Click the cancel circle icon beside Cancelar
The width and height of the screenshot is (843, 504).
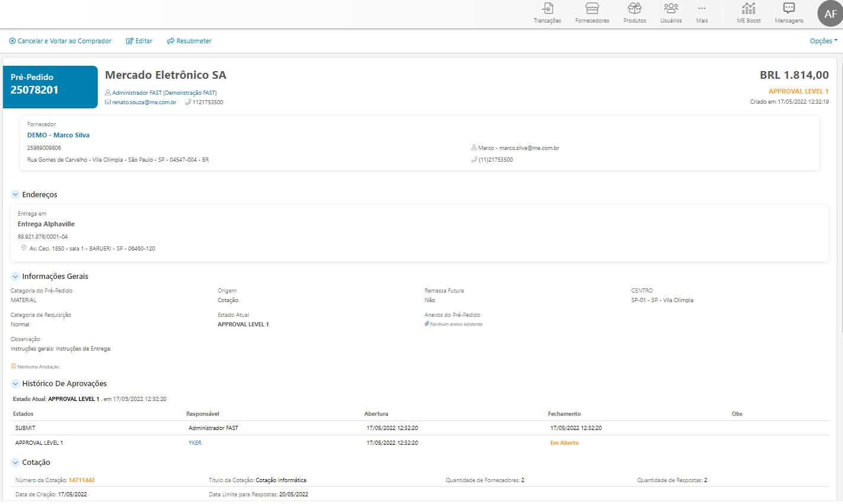(x=12, y=41)
